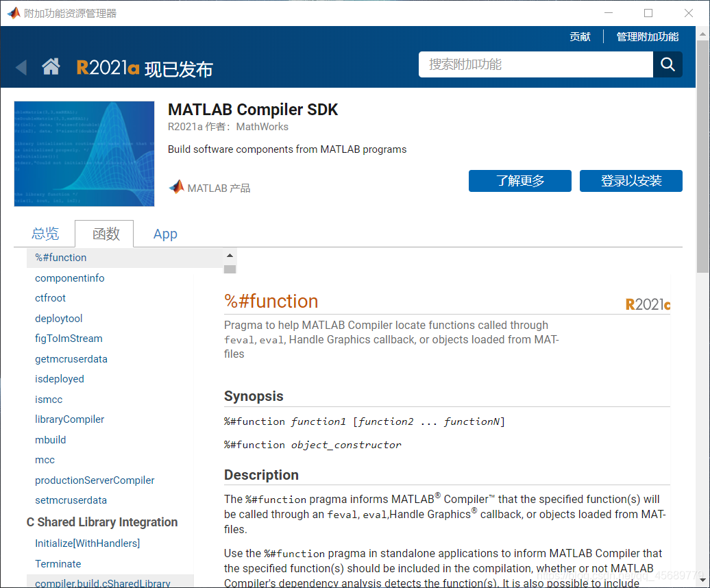The image size is (710, 588).
Task: Focus the 搜索附加功能 search field
Action: point(536,64)
